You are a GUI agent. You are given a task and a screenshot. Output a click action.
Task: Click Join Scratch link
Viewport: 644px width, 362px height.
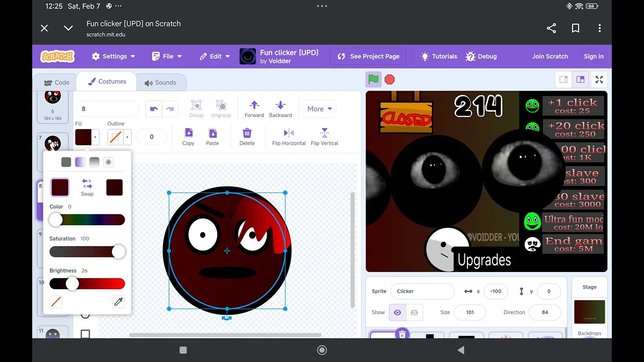click(x=550, y=56)
